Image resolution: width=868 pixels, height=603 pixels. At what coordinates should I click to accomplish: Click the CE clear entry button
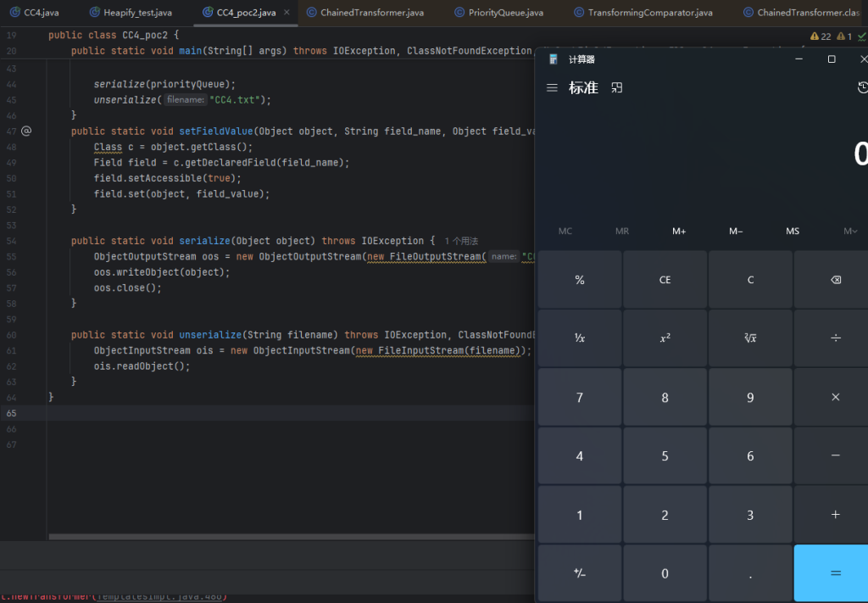point(665,280)
